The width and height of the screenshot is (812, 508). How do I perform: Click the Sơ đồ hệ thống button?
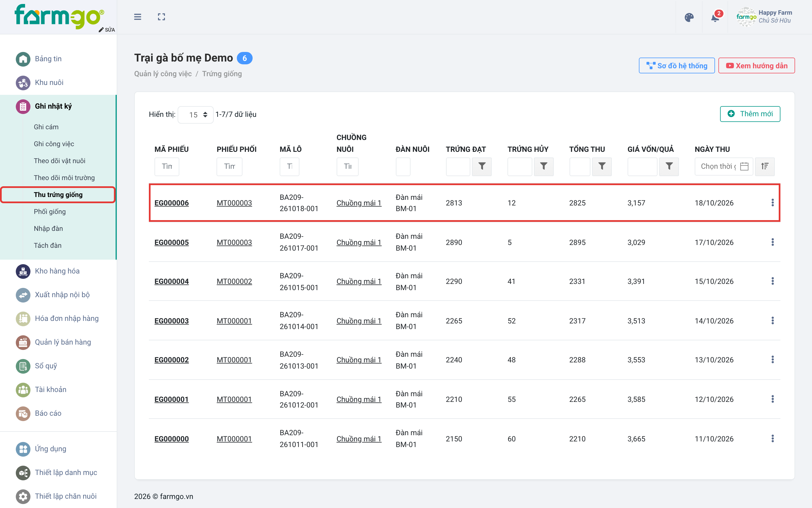(676, 65)
